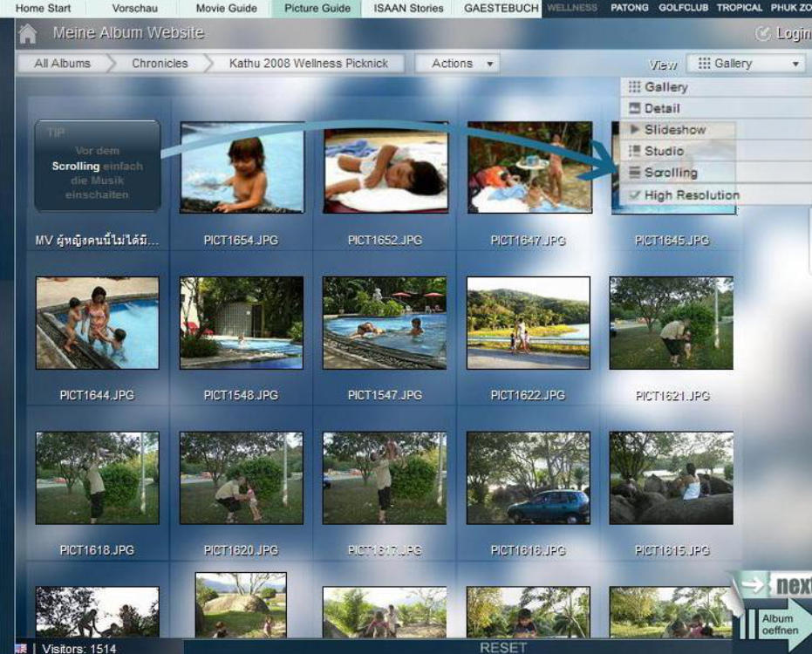The width and height of the screenshot is (812, 654).
Task: Open the ISAAN Stories tab
Action: (408, 9)
